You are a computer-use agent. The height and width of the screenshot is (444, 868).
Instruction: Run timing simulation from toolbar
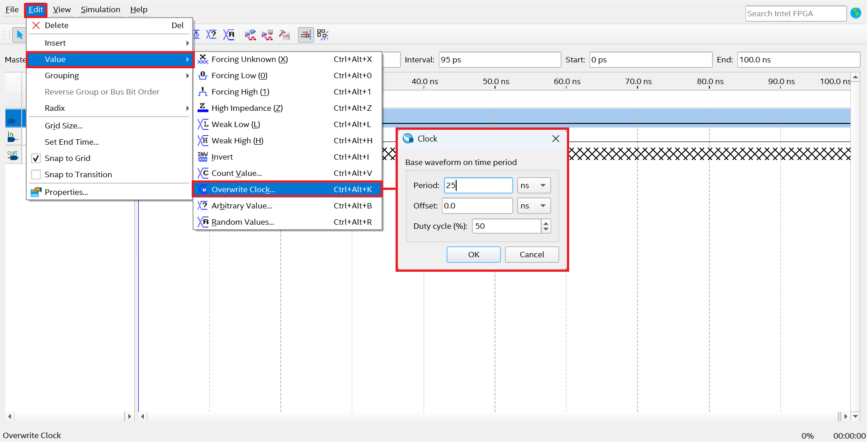click(267, 35)
